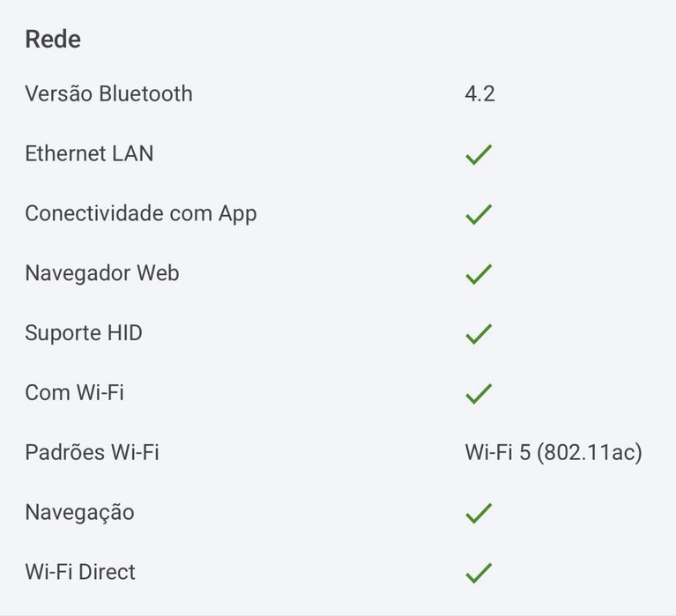The width and height of the screenshot is (676, 616).
Task: Click the Padrões Wi-Fi label
Action: click(93, 453)
